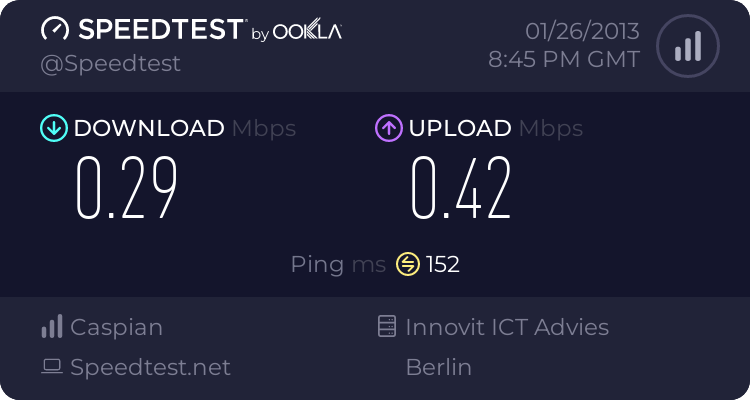Select the Caspian provider name

(x=116, y=327)
